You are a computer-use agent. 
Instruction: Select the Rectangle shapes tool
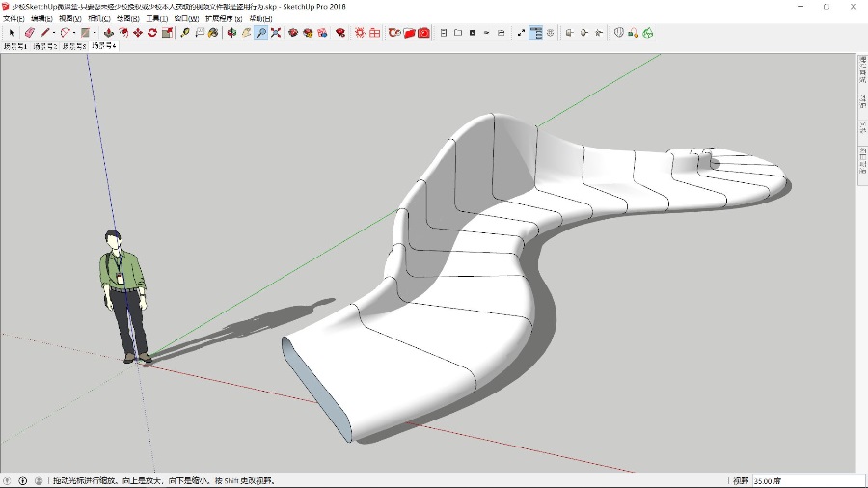coord(85,33)
